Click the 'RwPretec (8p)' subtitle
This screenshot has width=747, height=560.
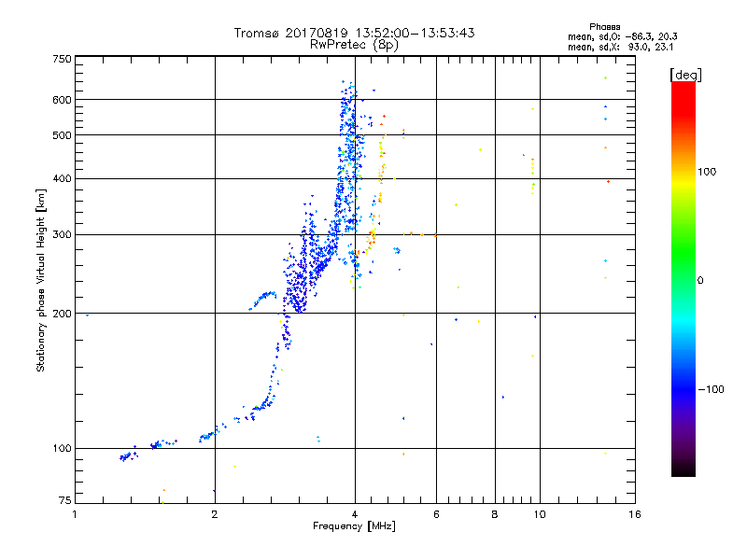(x=354, y=45)
